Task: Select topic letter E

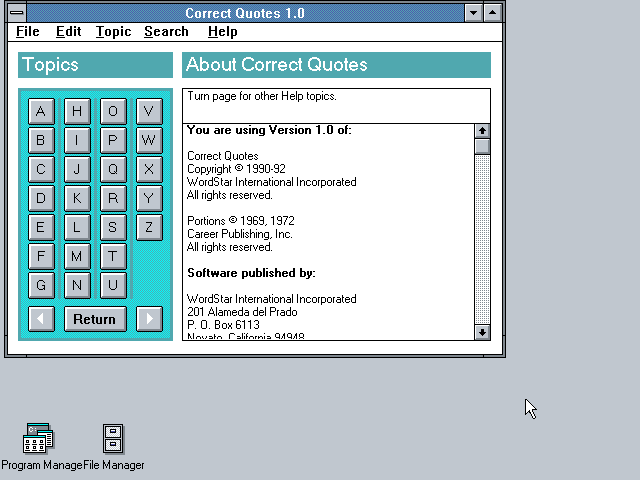Action: click(x=41, y=227)
